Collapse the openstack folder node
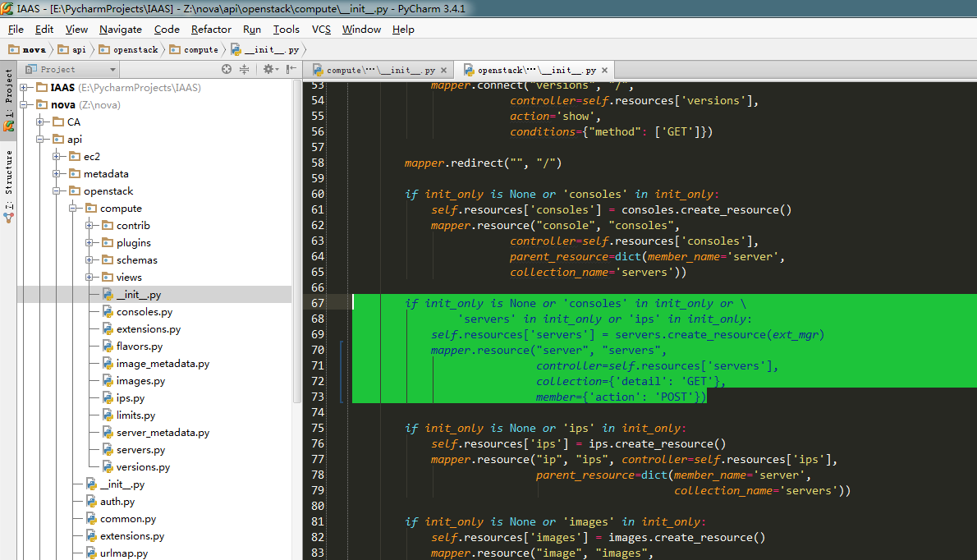977x560 pixels. coord(56,191)
